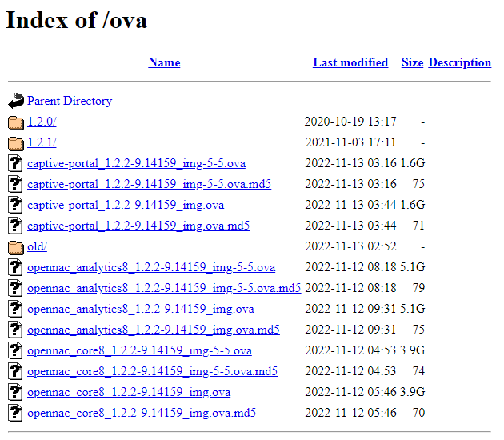Click file icon for opennac_core8 img-5-5.ova

[x=15, y=350]
